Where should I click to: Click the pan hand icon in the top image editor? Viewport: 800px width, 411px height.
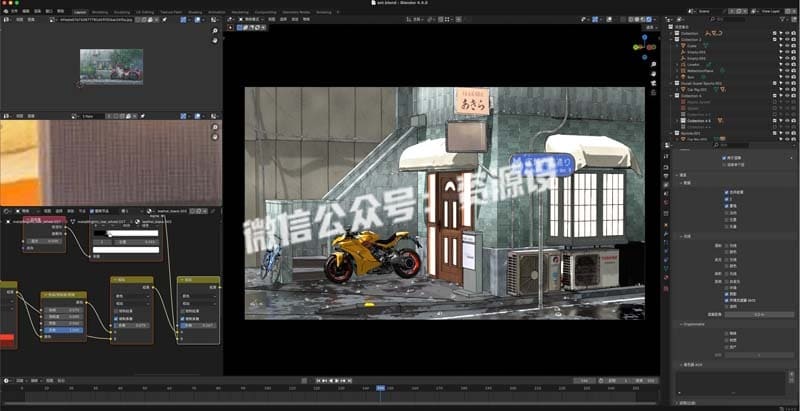tap(215, 40)
